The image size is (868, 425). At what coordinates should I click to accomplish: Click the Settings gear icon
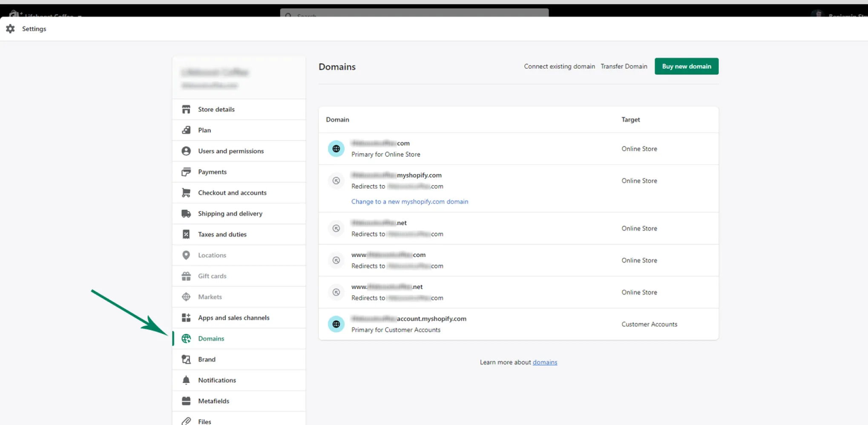(10, 29)
